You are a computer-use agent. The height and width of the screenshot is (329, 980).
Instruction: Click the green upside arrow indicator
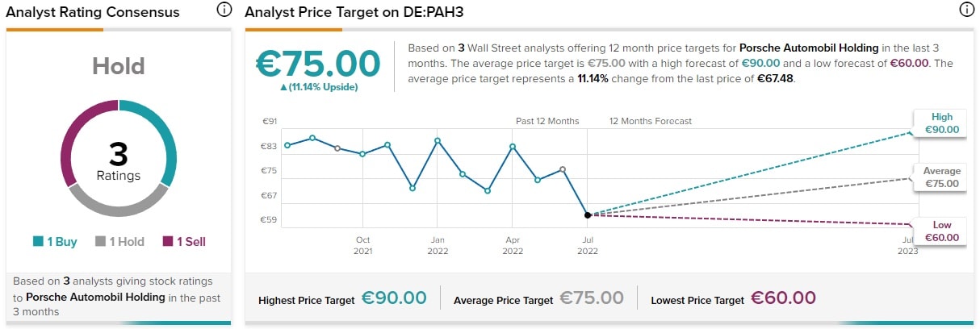[x=283, y=87]
